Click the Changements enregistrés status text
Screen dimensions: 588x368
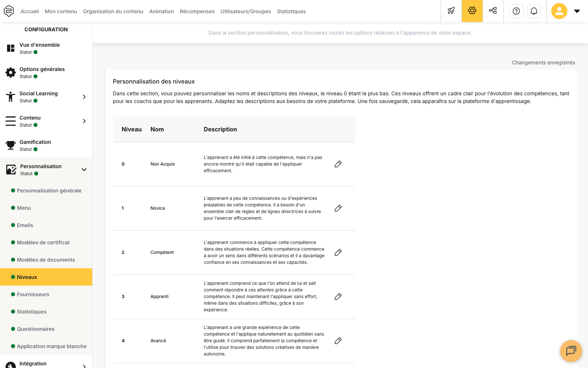(543, 63)
